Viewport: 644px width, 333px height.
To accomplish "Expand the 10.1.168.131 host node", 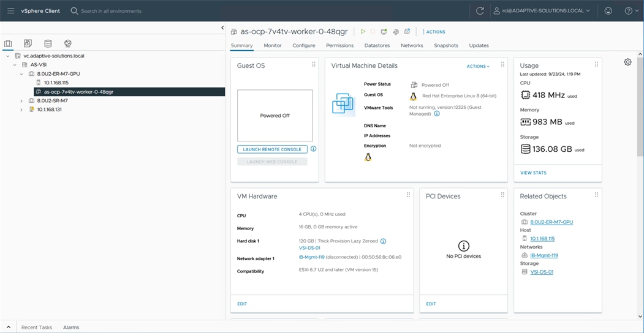I will [x=21, y=110].
